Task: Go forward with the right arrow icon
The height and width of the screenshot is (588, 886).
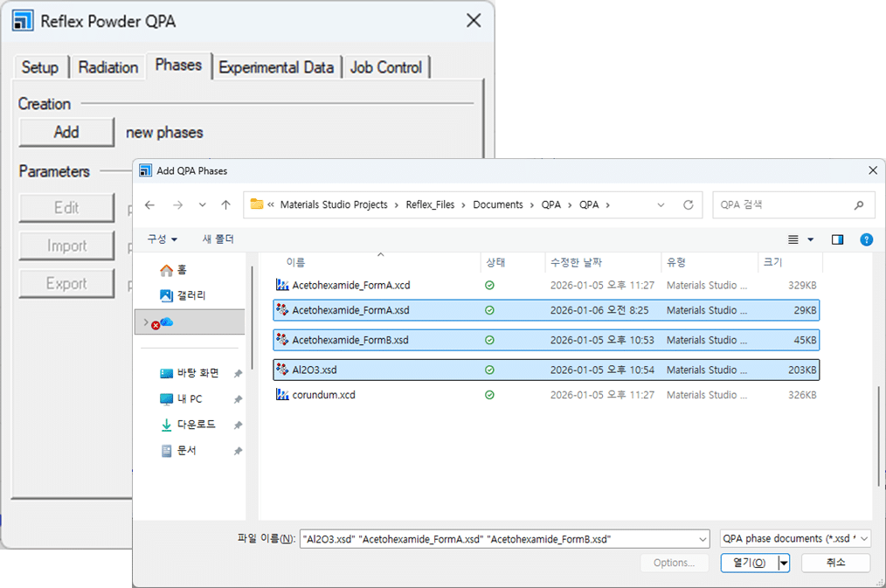Action: tap(177, 205)
